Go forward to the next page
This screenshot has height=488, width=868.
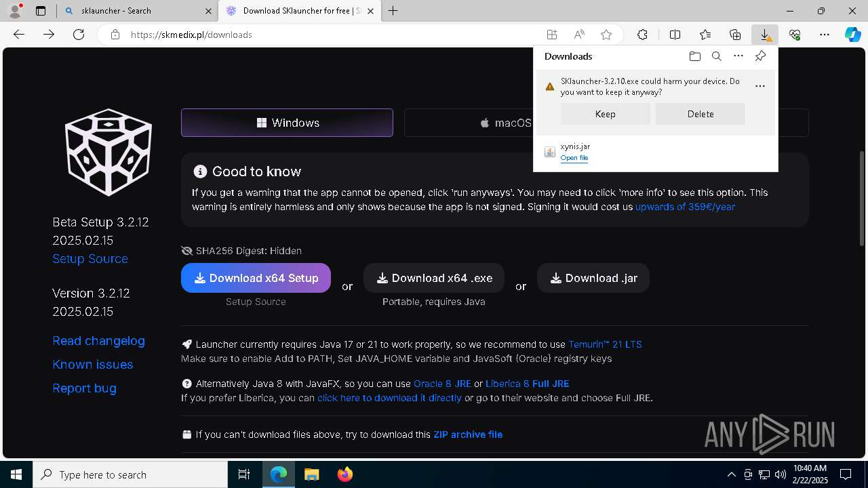click(x=49, y=35)
